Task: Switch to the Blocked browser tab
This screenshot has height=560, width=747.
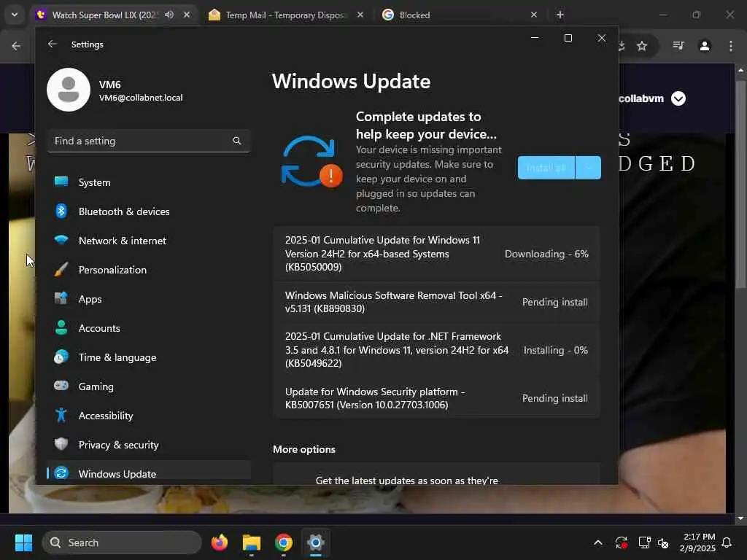Action: coord(457,15)
